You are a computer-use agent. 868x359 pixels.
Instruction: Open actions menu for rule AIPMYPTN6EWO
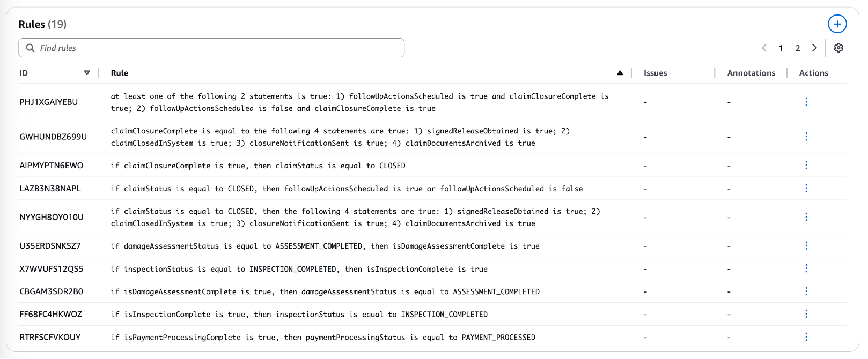click(x=806, y=165)
